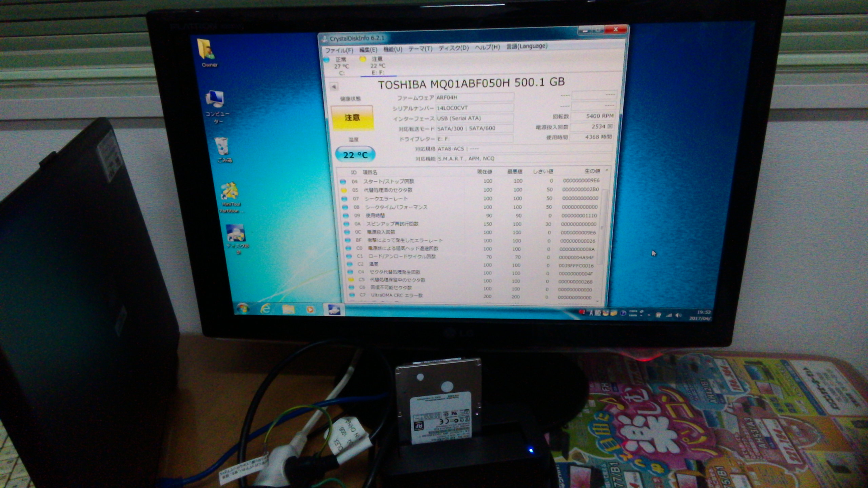This screenshot has width=868, height=488.
Task: Click the serial number field 14LOC0CVT
Action: (474, 108)
